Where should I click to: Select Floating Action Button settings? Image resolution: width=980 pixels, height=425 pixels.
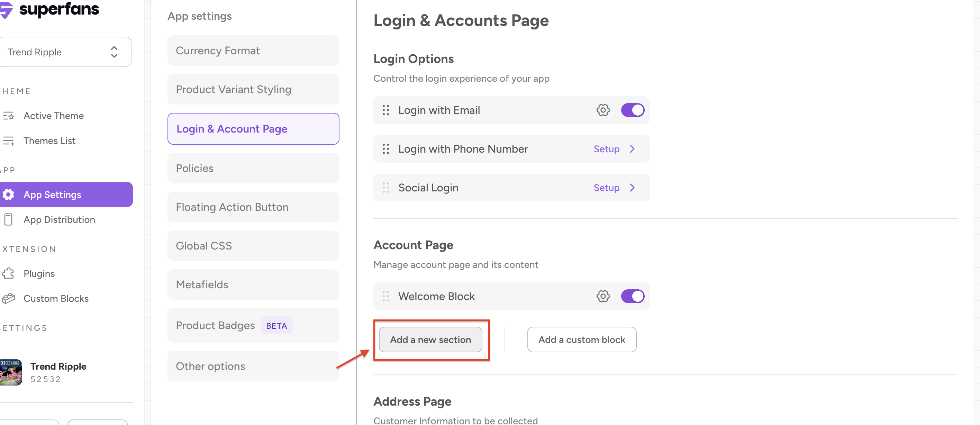coord(253,207)
